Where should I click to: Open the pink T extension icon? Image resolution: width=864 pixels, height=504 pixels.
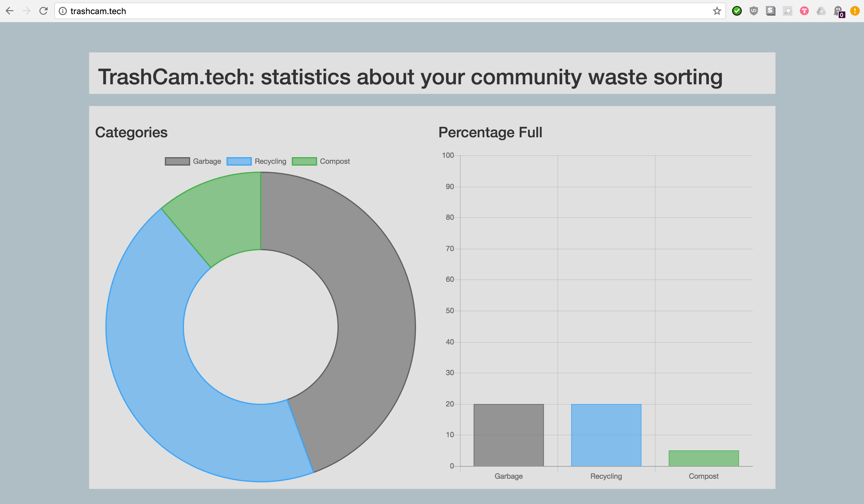click(x=804, y=11)
